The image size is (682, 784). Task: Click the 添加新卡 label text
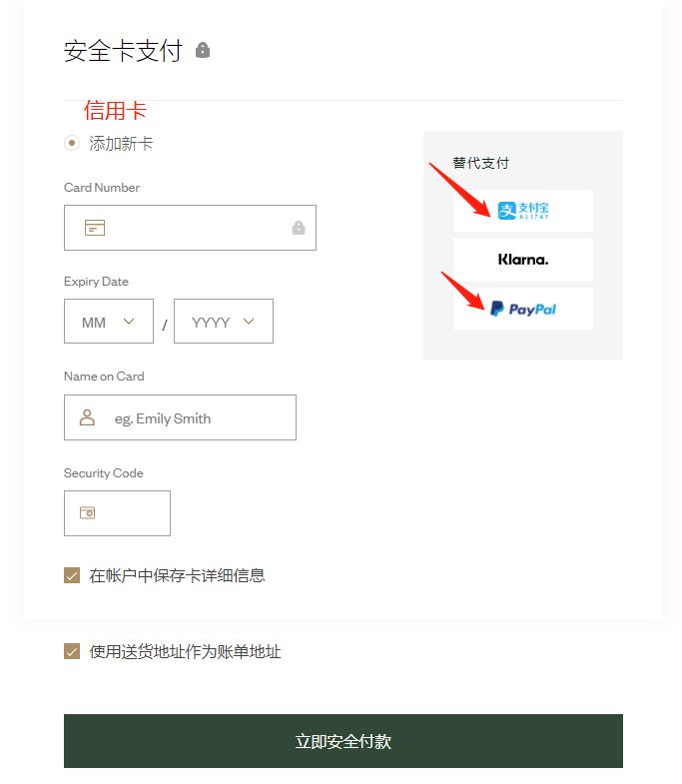coord(121,144)
